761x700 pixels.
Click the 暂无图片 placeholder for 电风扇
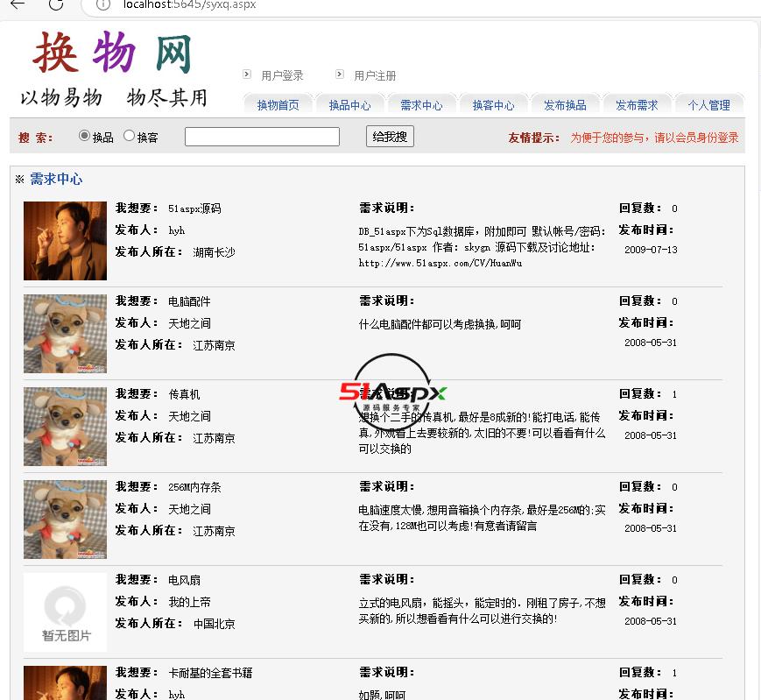[65, 612]
